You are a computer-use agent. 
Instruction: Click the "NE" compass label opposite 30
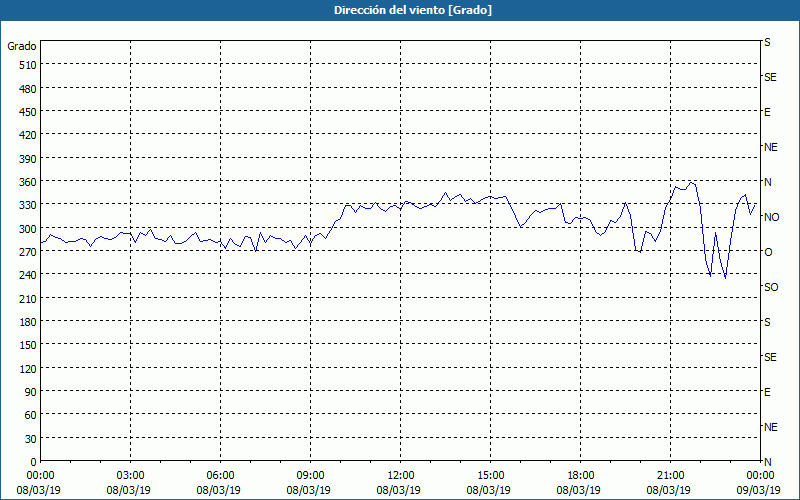click(x=770, y=427)
